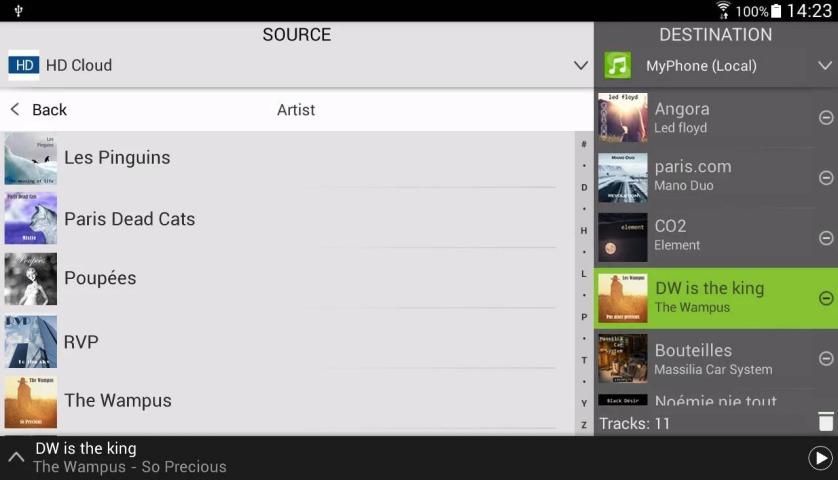838x480 pixels.
Task: Jump to letter H in alphabet index
Action: [x=584, y=230]
